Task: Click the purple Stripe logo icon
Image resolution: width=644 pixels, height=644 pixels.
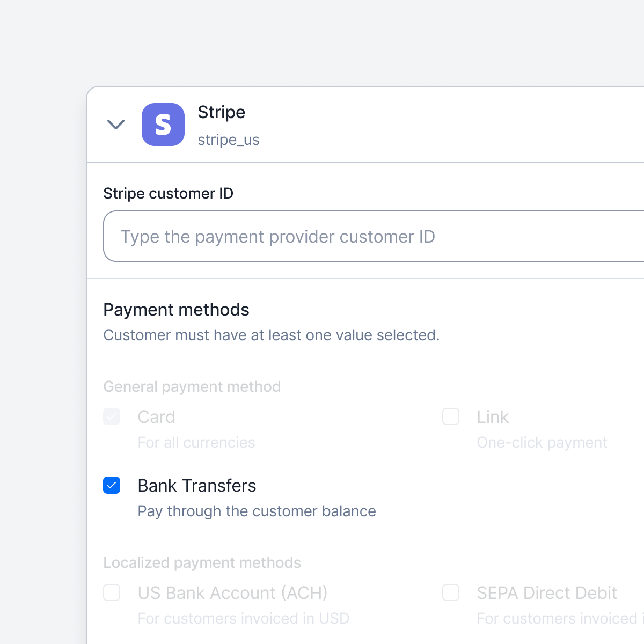Action: pyautogui.click(x=163, y=125)
